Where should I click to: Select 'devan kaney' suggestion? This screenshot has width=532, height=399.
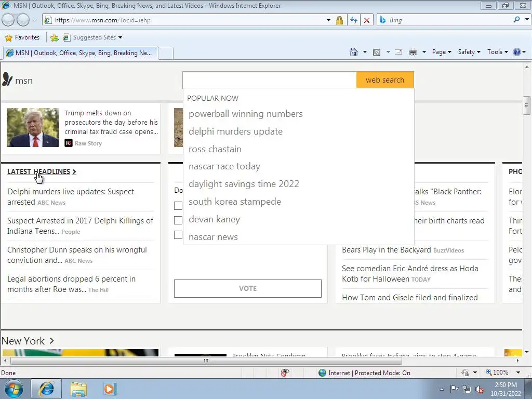click(x=215, y=219)
